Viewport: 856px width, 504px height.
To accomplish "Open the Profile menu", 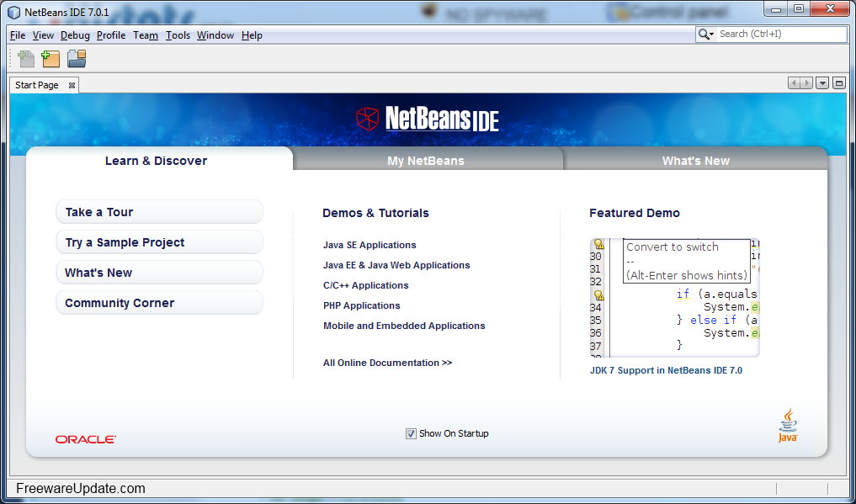I will pos(111,35).
